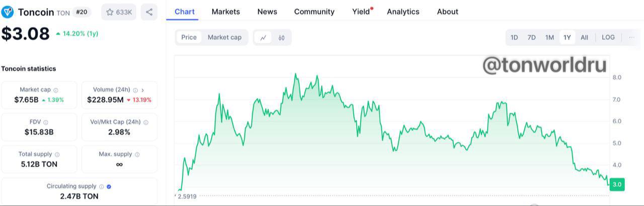The height and width of the screenshot is (206, 644).
Task: Expand Volume (24h) arrow
Action: pyautogui.click(x=143, y=90)
